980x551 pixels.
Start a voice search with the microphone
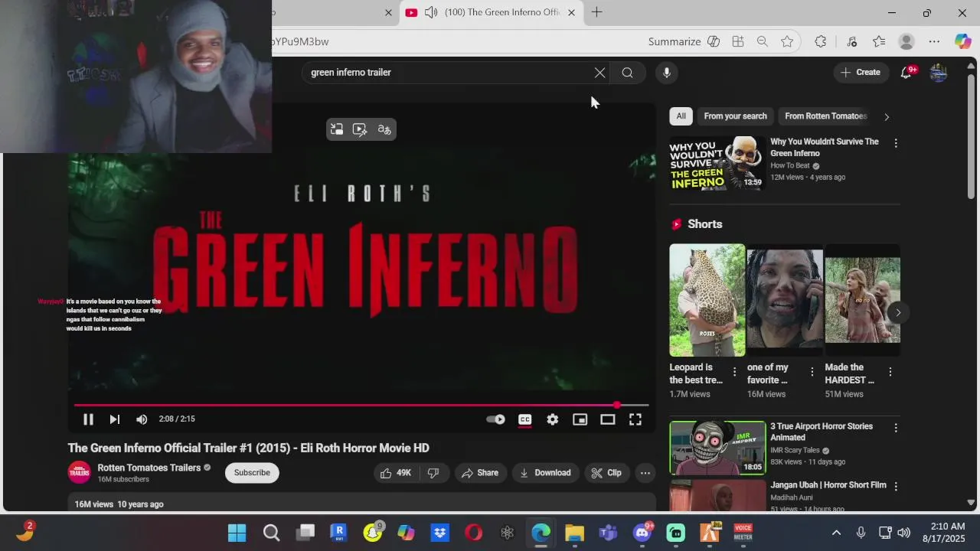tap(666, 73)
